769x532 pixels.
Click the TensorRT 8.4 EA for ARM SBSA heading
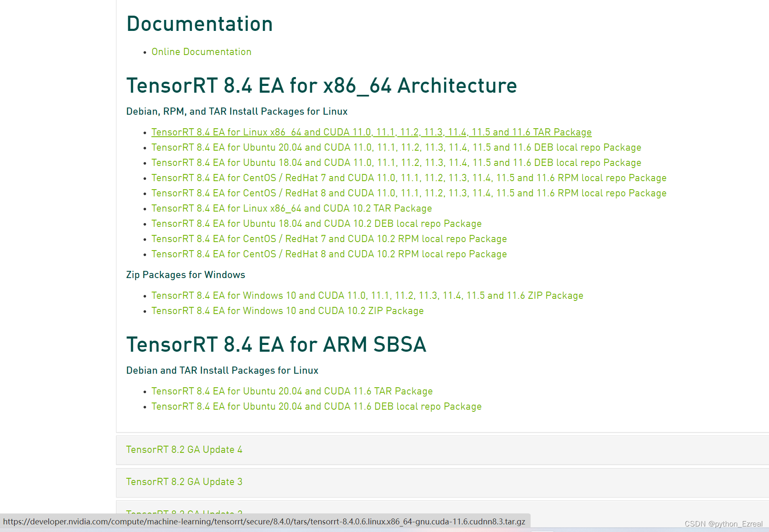276,344
